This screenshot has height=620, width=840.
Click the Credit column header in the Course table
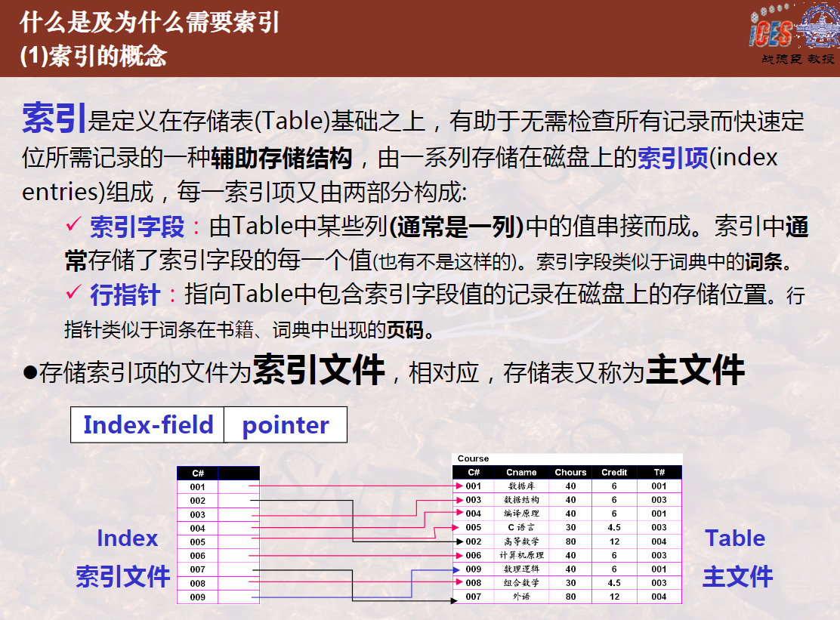pyautogui.click(x=614, y=472)
